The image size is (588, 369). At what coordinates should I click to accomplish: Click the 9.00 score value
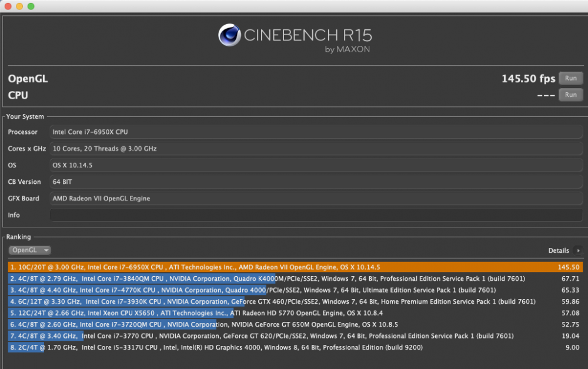click(x=572, y=347)
